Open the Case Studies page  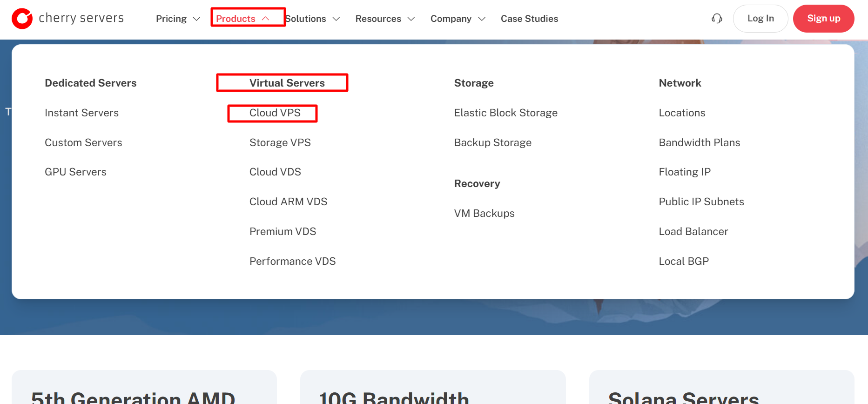[529, 19]
